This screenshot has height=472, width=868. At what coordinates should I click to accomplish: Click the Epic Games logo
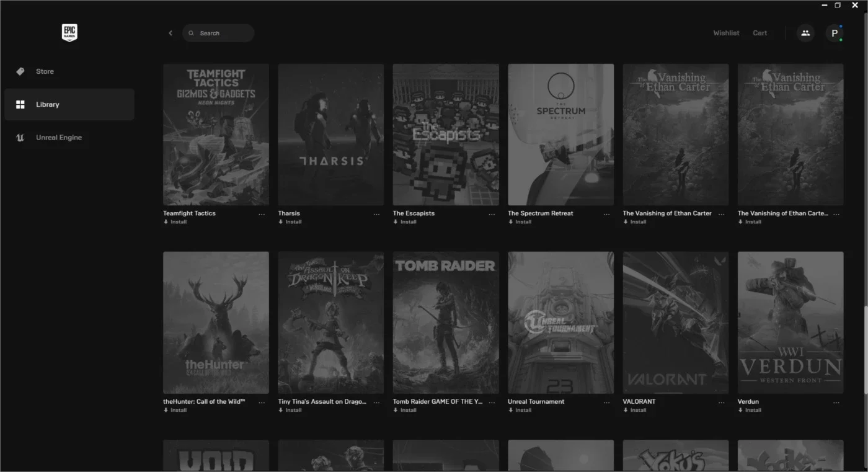(69, 33)
